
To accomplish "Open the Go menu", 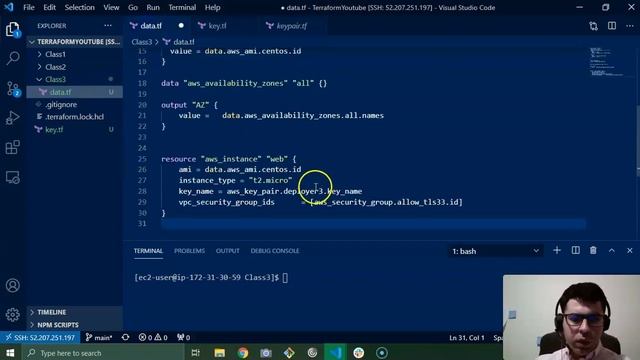I will (x=133, y=8).
